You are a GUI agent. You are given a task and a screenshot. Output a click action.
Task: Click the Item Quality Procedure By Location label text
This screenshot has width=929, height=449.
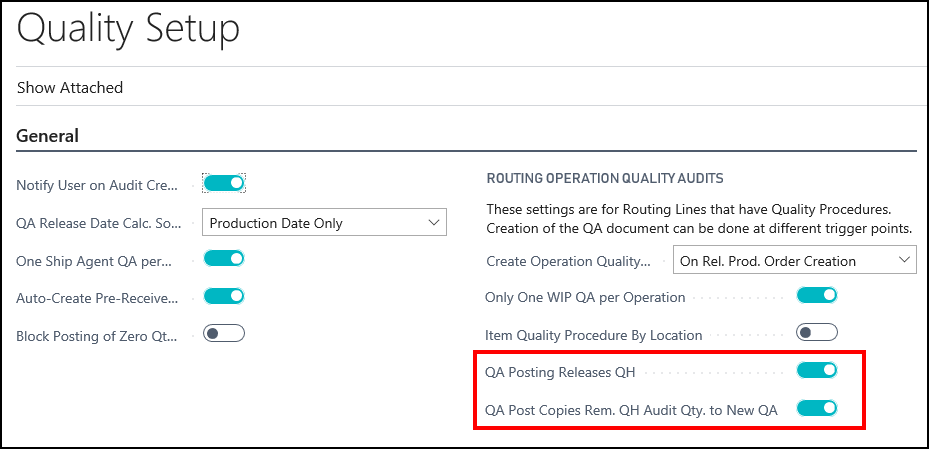click(594, 335)
